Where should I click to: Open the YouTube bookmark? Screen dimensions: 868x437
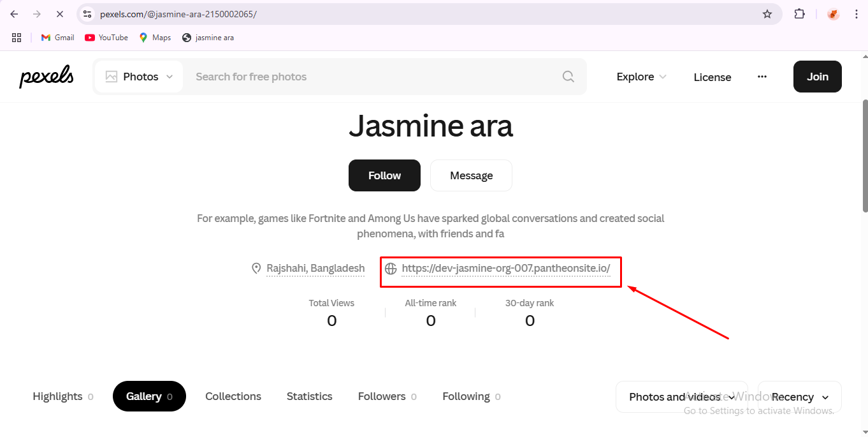point(106,38)
